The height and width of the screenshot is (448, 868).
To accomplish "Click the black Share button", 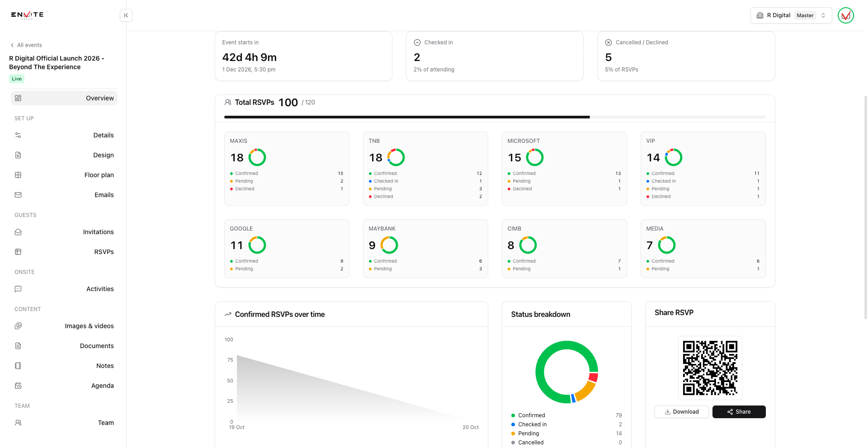I will (x=739, y=412).
